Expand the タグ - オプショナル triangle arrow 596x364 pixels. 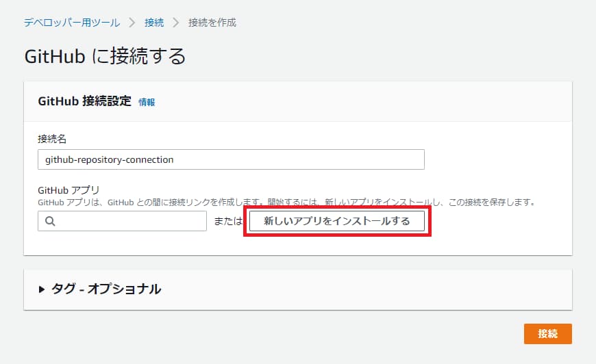(x=42, y=289)
